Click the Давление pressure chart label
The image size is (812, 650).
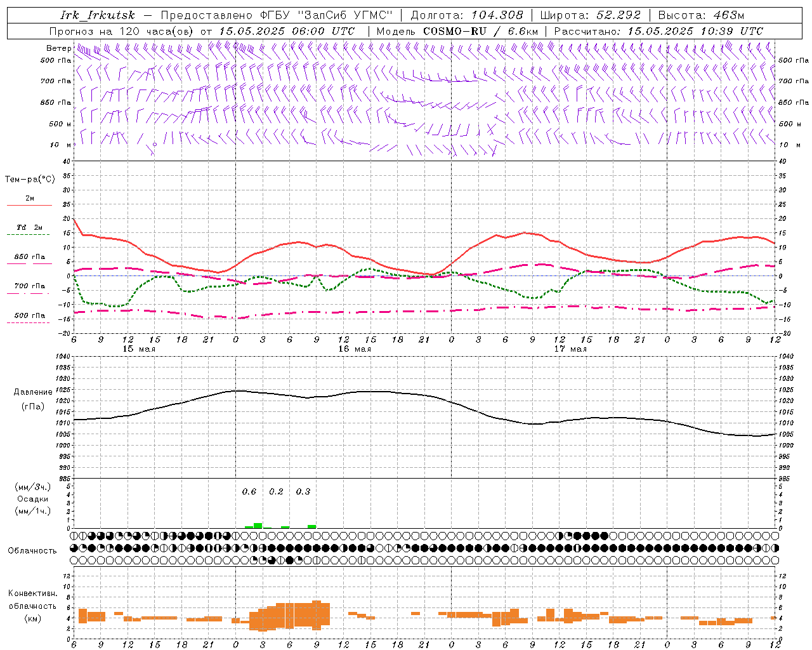[x=33, y=392]
